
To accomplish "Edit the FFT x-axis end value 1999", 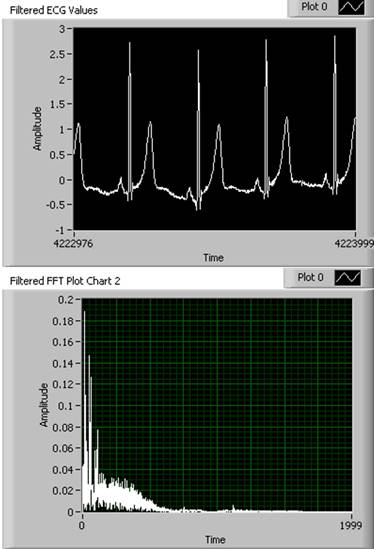I will [x=351, y=525].
